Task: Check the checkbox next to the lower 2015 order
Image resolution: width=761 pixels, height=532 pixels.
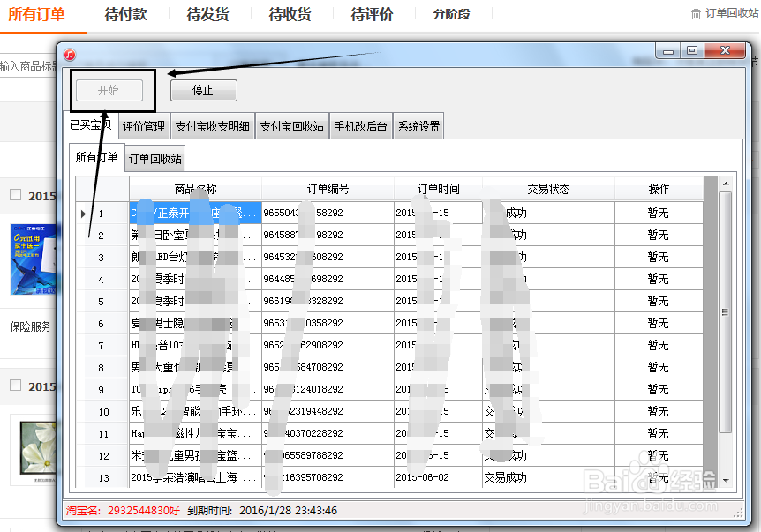Action: (13, 386)
